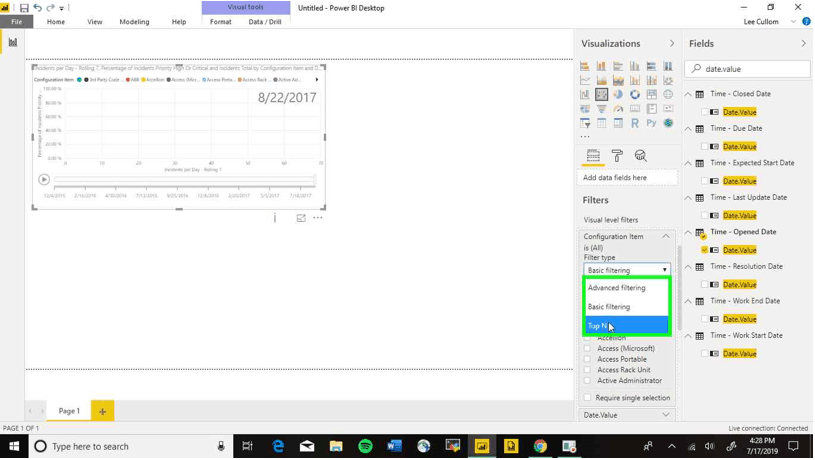
Task: Open the File menu
Action: [17, 22]
